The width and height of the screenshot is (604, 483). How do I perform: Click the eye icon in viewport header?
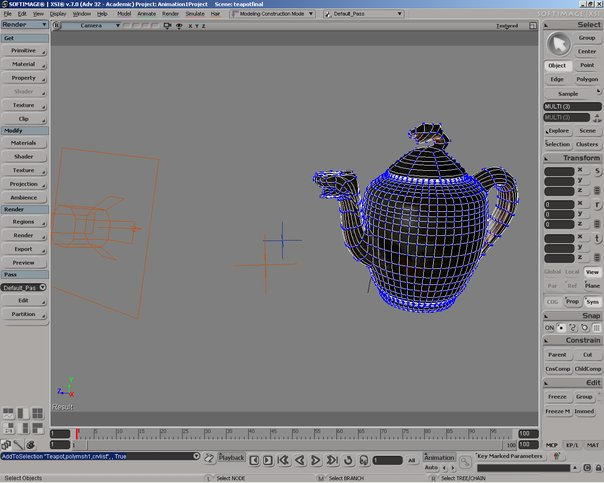(179, 26)
